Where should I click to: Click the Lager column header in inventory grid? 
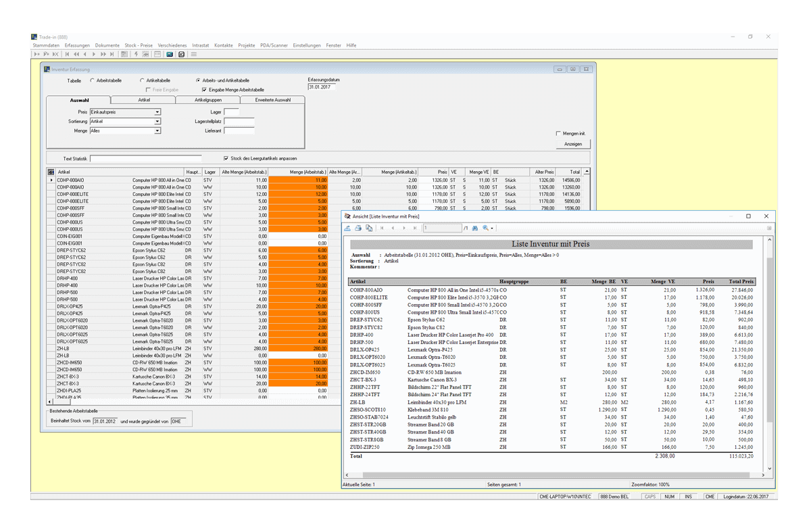click(x=211, y=172)
